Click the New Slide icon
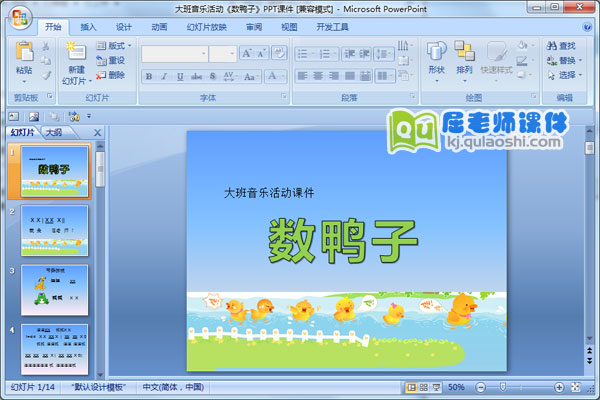 click(77, 51)
